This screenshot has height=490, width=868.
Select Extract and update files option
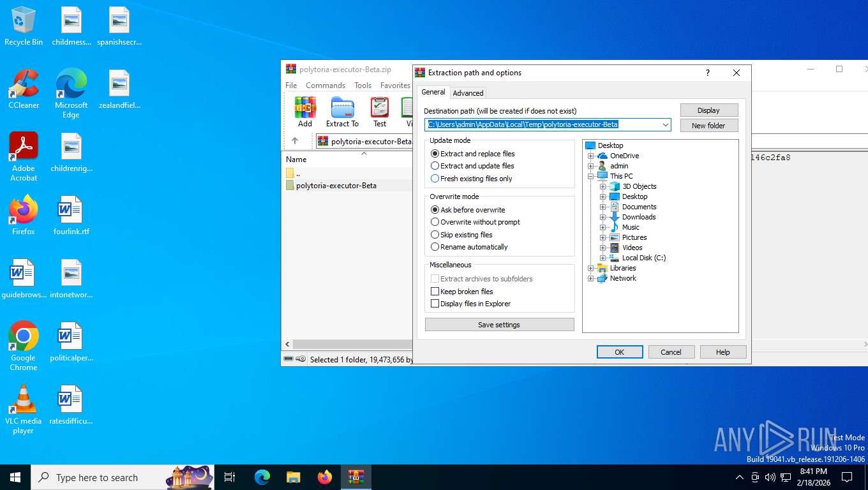472,166
